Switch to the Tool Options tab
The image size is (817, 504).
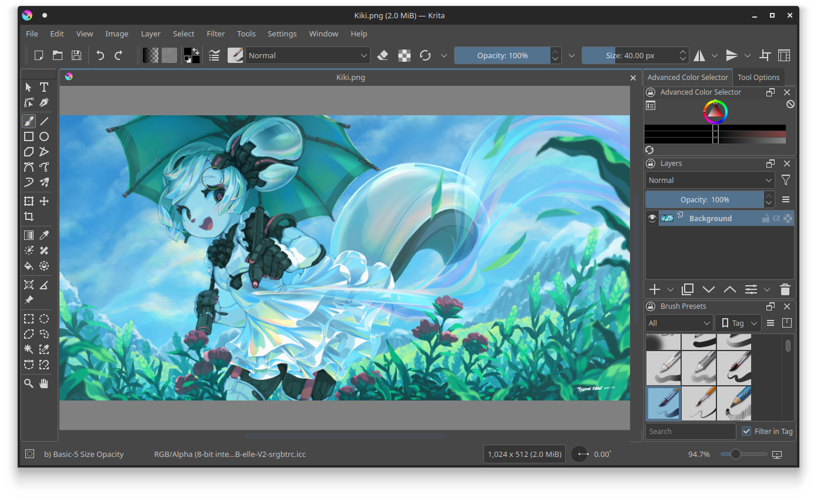[758, 77]
